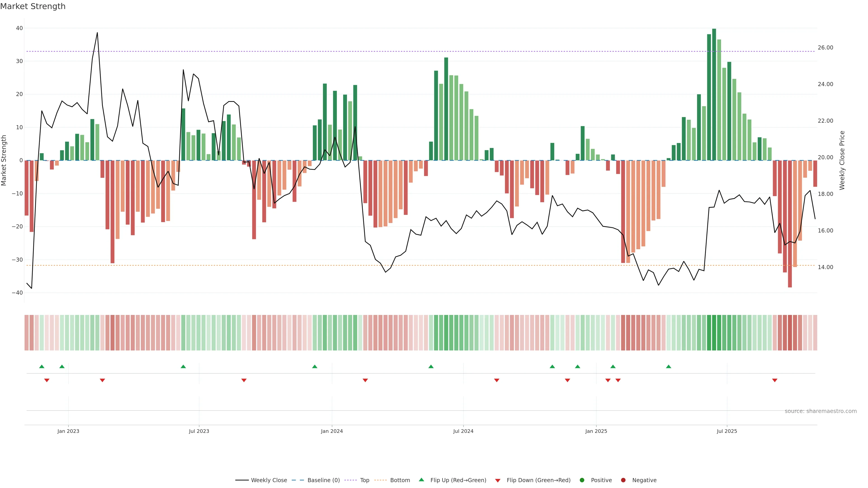The height and width of the screenshot is (488, 868).
Task: Toggle the Bottom dotted-line legend entry
Action: click(x=400, y=480)
